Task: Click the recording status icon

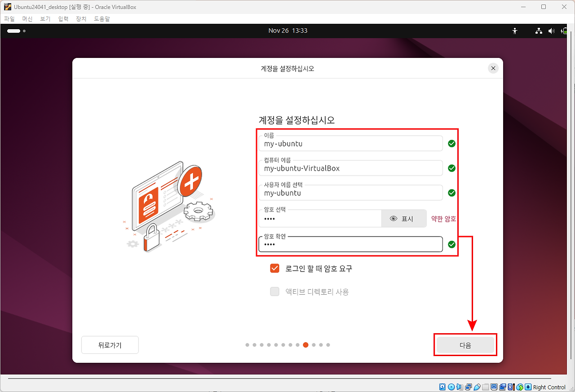Action: point(503,387)
